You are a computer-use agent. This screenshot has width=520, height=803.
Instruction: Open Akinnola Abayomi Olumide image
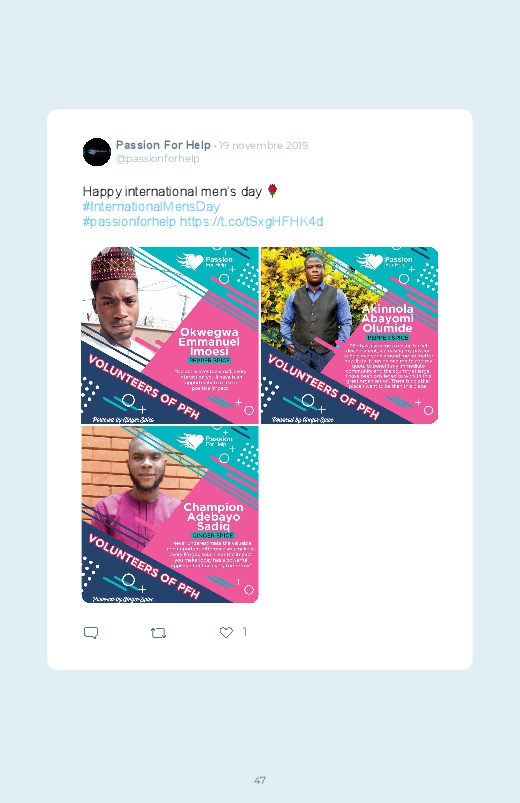tap(349, 335)
